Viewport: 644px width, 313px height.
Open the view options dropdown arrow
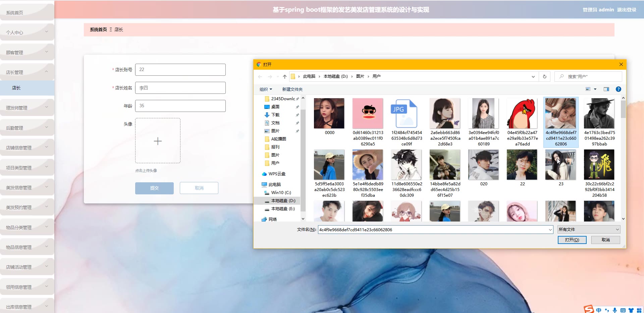pos(595,89)
